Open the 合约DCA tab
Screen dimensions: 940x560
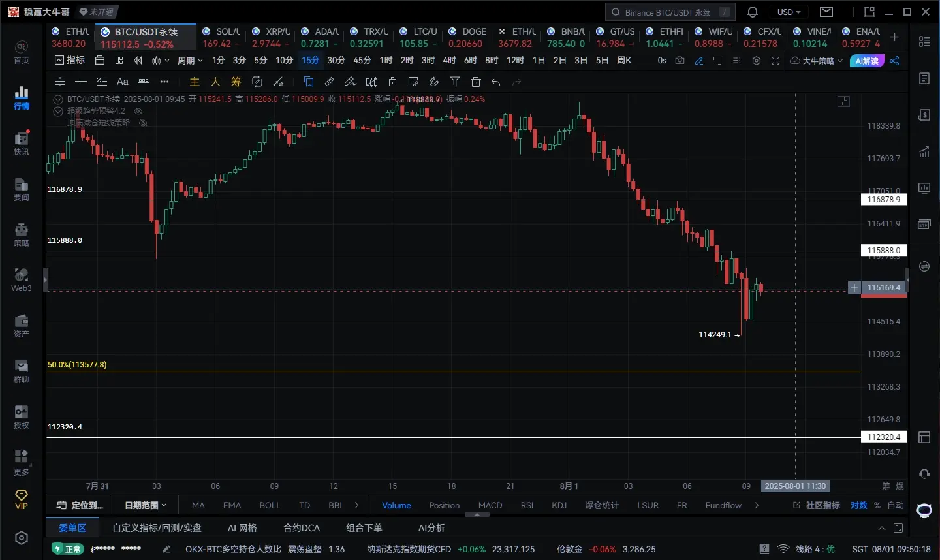pos(302,528)
